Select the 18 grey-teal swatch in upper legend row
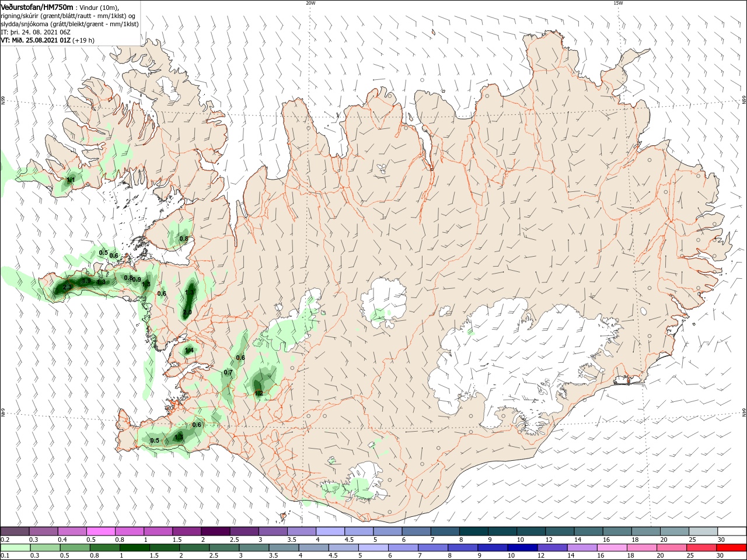This screenshot has height=560, width=747. tap(645, 531)
